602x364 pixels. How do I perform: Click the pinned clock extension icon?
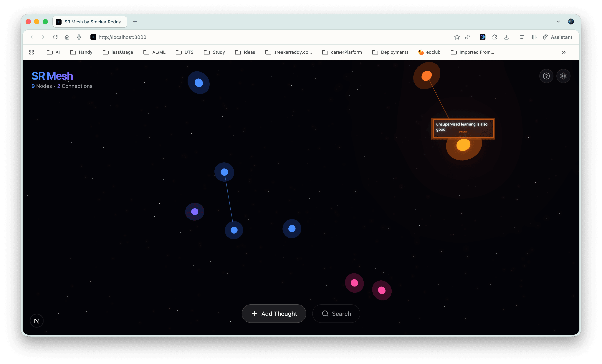[x=482, y=37]
